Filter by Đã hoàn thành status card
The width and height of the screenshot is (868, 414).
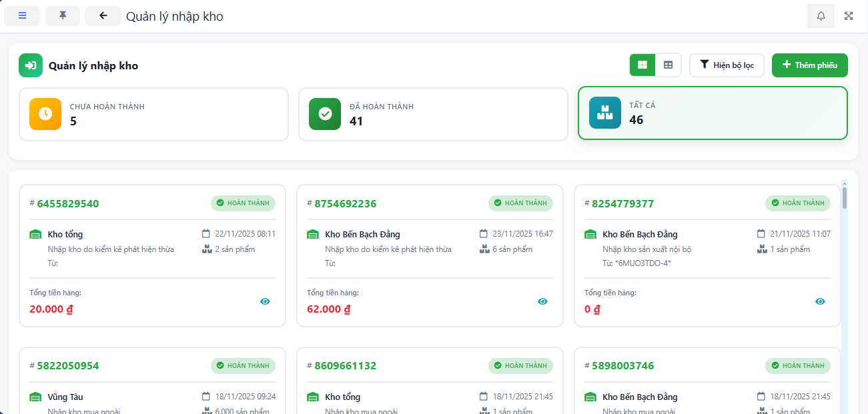[x=433, y=114]
